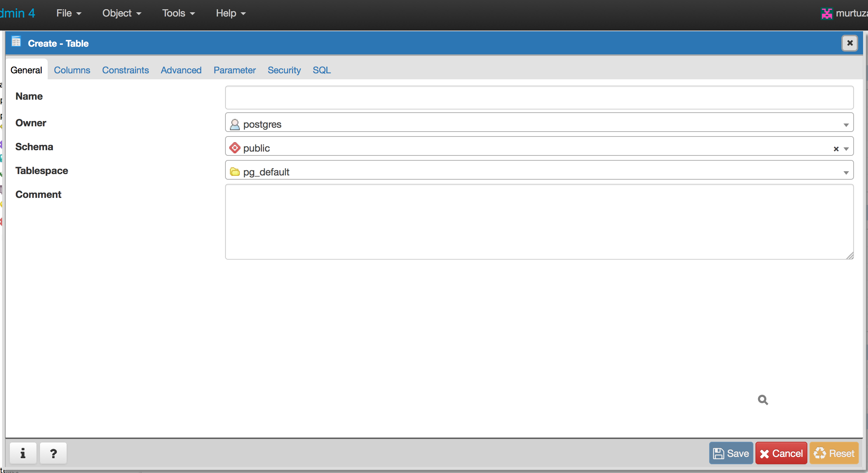Screen dimensions: 868x473
Task: Switch to the Columns tab
Action: pos(72,70)
